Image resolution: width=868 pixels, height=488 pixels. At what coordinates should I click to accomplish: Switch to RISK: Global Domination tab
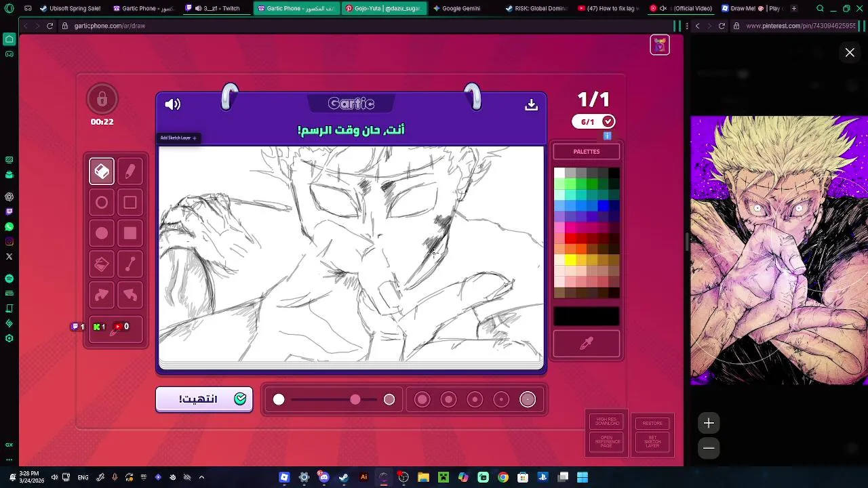tap(536, 8)
